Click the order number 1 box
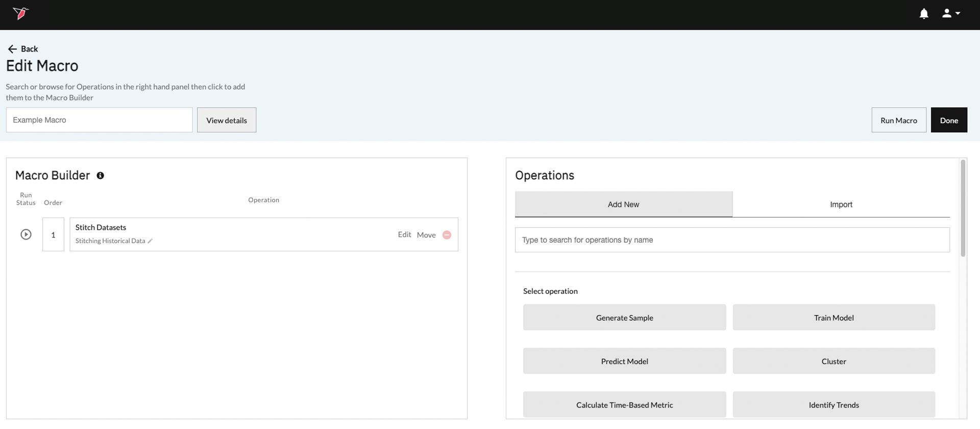This screenshot has height=429, width=980. point(53,234)
